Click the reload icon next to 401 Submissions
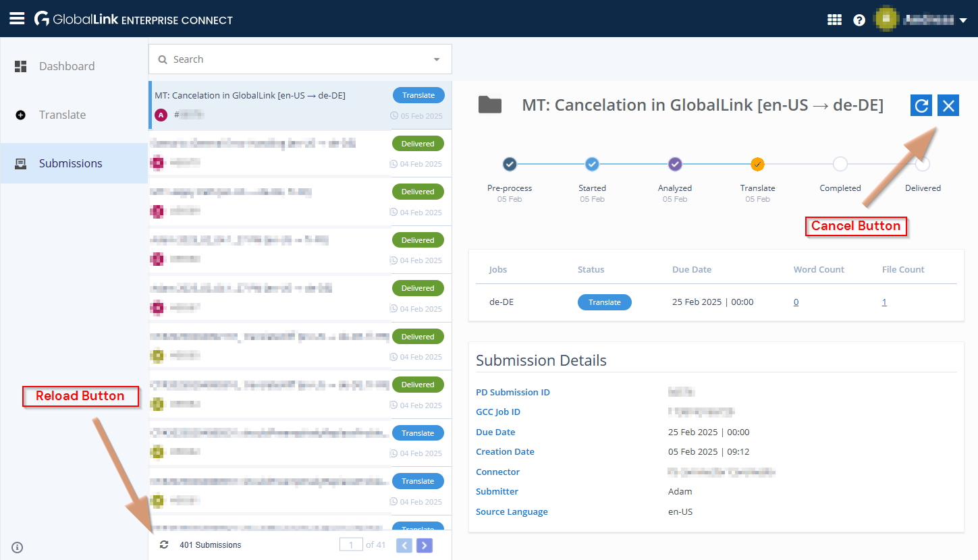This screenshot has height=560, width=978. coord(164,544)
